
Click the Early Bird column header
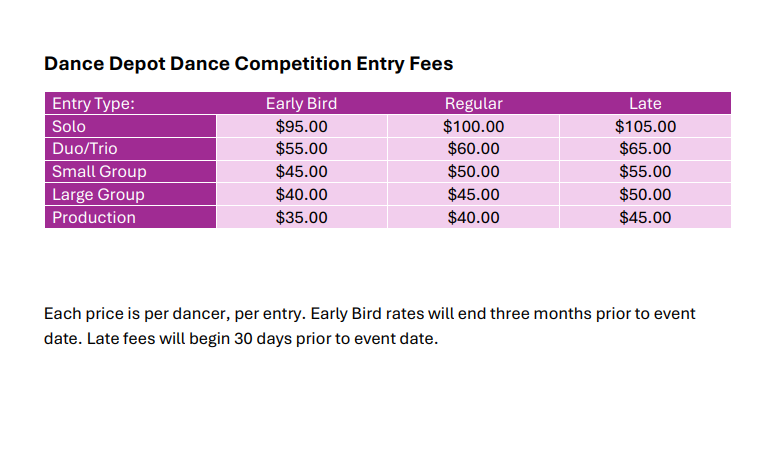coord(301,104)
